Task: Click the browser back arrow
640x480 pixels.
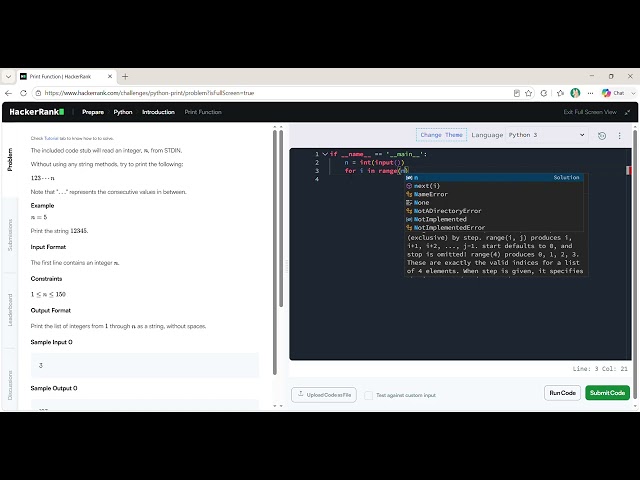Action: (x=9, y=93)
